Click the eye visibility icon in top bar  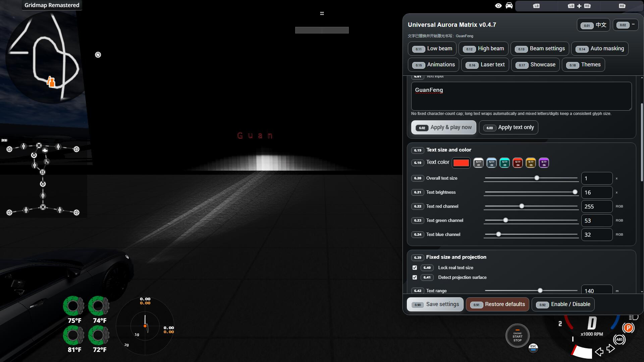pos(498,6)
